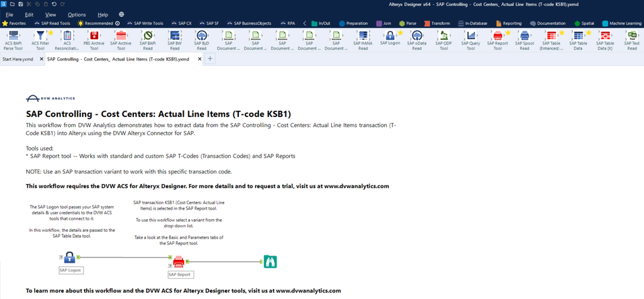
Task: Open the Parse tool category
Action: coord(408,24)
